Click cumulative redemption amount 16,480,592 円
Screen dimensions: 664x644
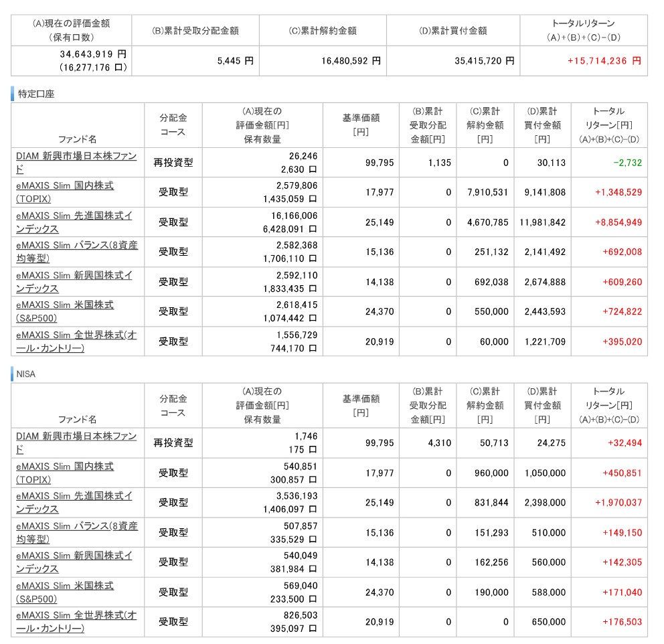point(351,61)
